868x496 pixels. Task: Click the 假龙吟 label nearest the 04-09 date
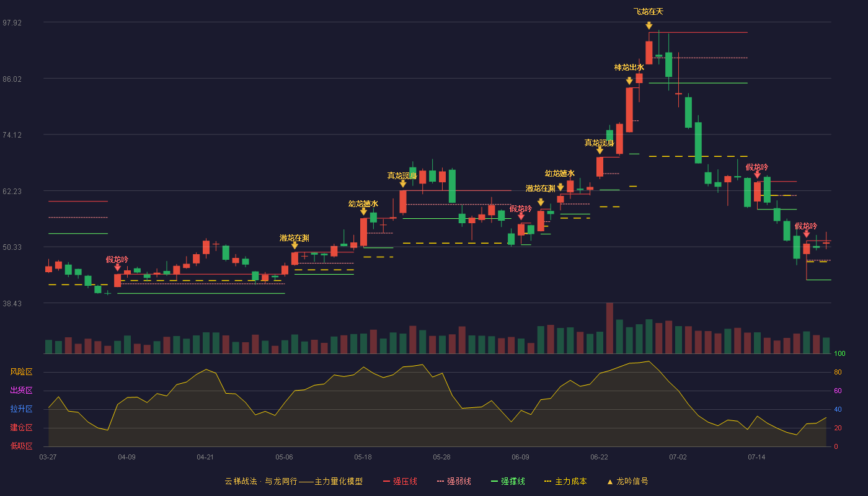(117, 260)
